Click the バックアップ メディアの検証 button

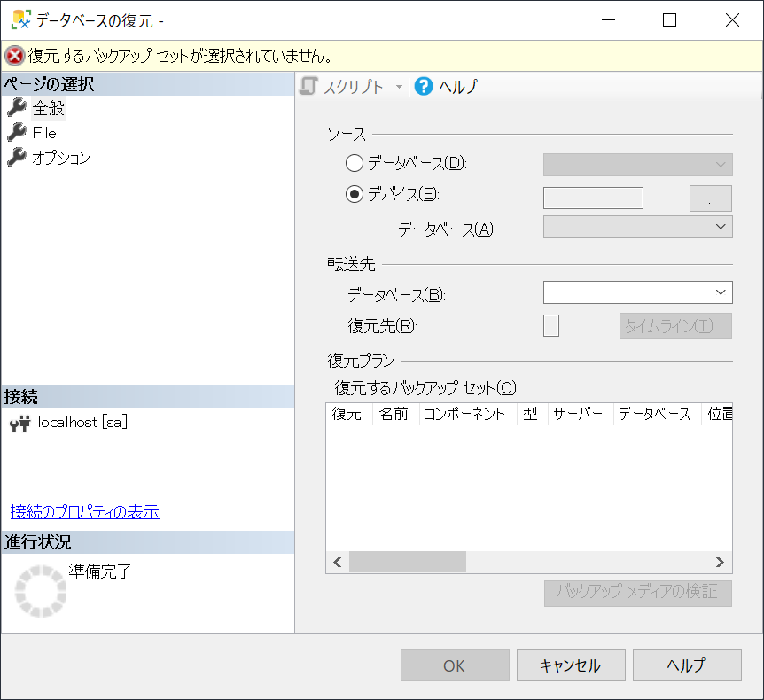(638, 594)
